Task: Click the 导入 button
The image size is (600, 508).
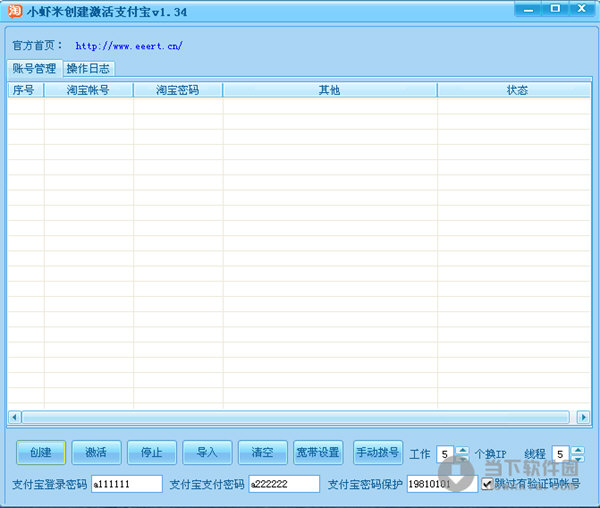Action: coord(207,453)
